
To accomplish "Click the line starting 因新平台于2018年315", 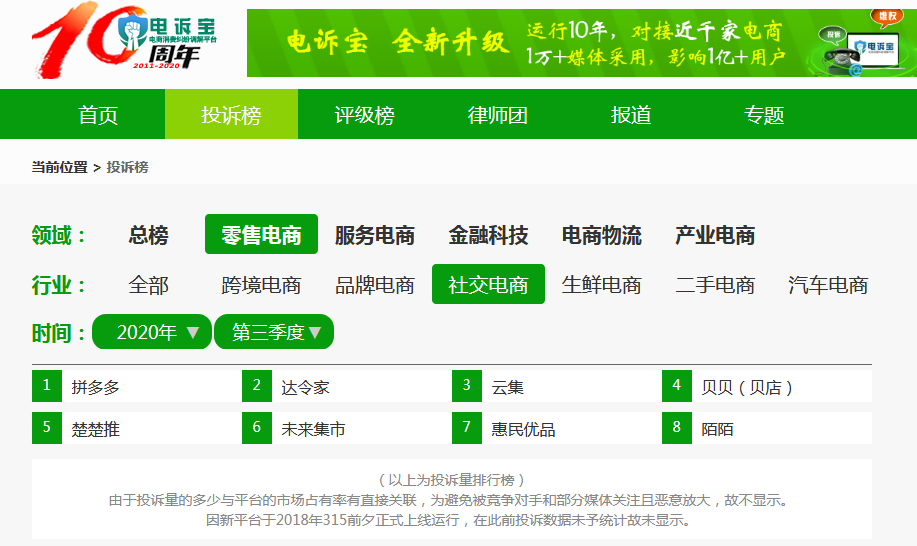I will 451,520.
